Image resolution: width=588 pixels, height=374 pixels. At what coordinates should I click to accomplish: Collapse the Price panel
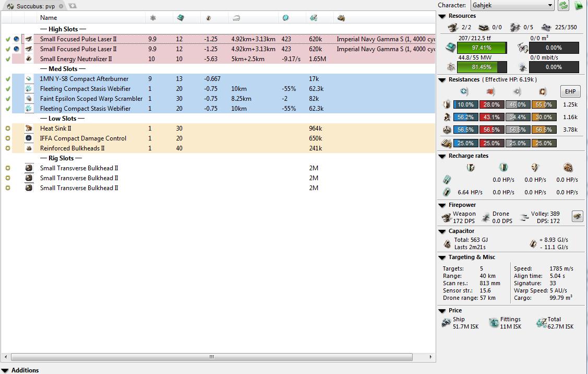coord(442,311)
